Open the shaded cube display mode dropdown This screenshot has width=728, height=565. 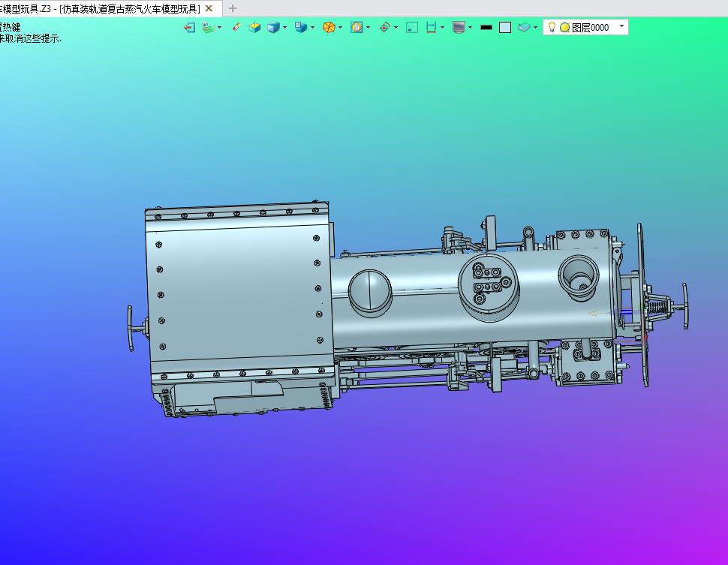click(x=284, y=28)
